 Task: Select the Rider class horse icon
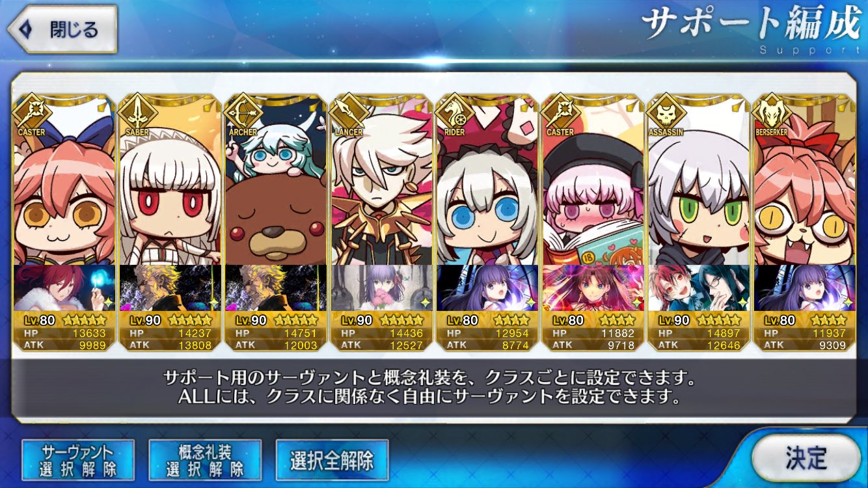(x=455, y=112)
